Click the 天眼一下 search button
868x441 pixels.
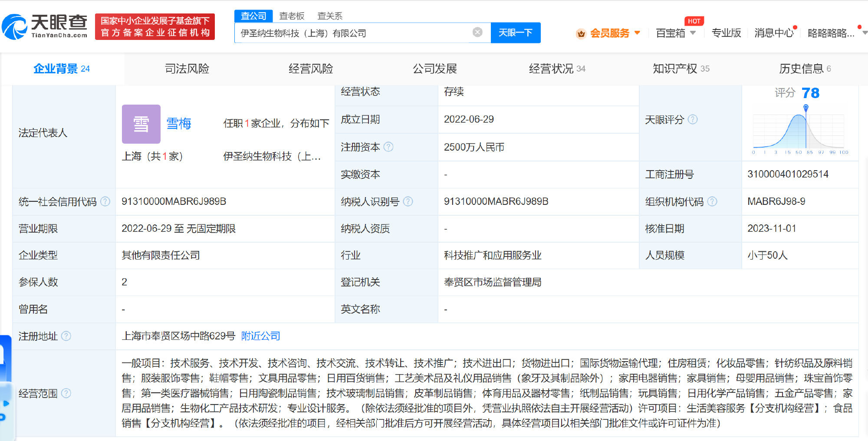[516, 33]
